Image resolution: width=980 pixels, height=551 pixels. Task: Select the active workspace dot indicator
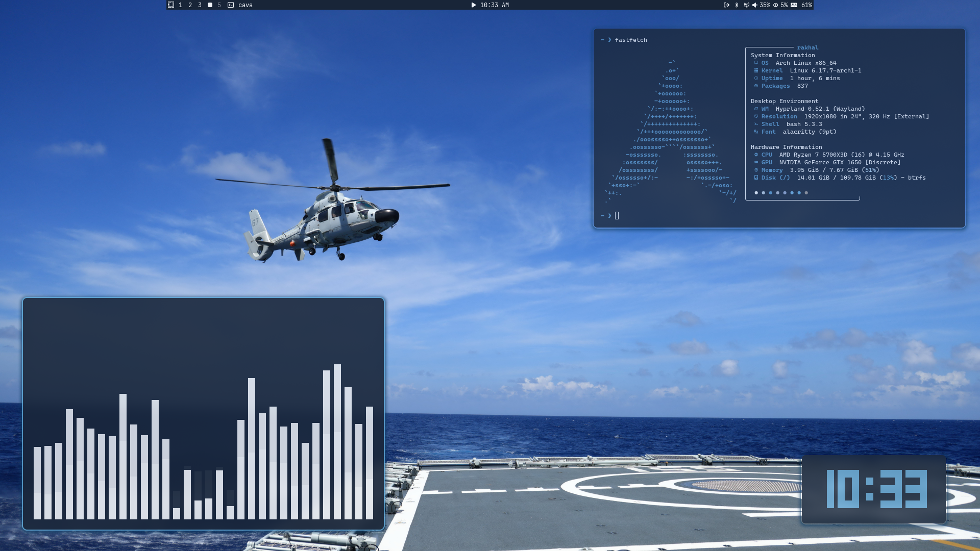(210, 5)
